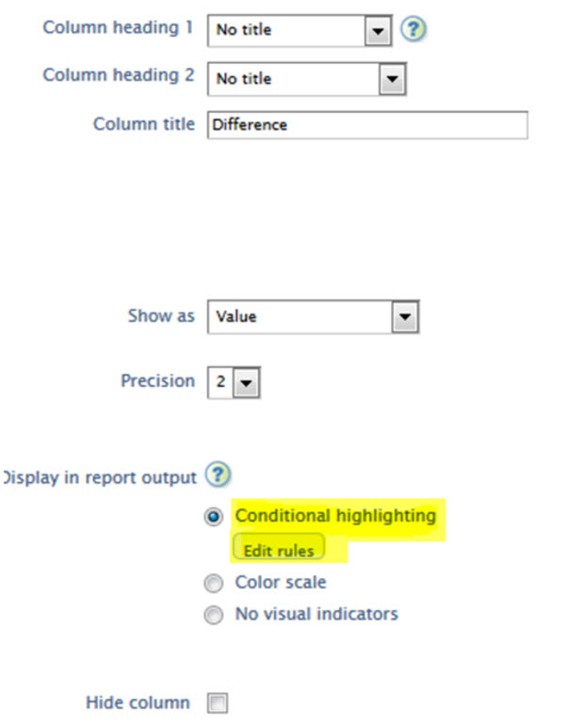
Task: Open the Column heading 2 dropdown
Action: click(x=392, y=79)
